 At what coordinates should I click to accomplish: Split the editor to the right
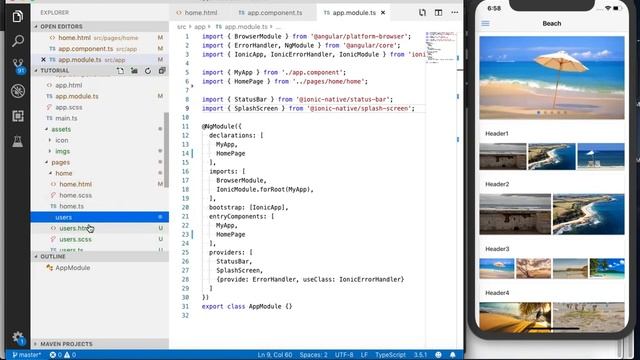[438, 13]
